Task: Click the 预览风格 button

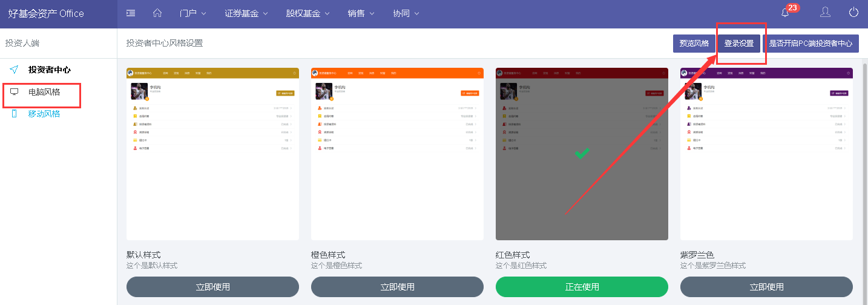Action: (x=694, y=44)
